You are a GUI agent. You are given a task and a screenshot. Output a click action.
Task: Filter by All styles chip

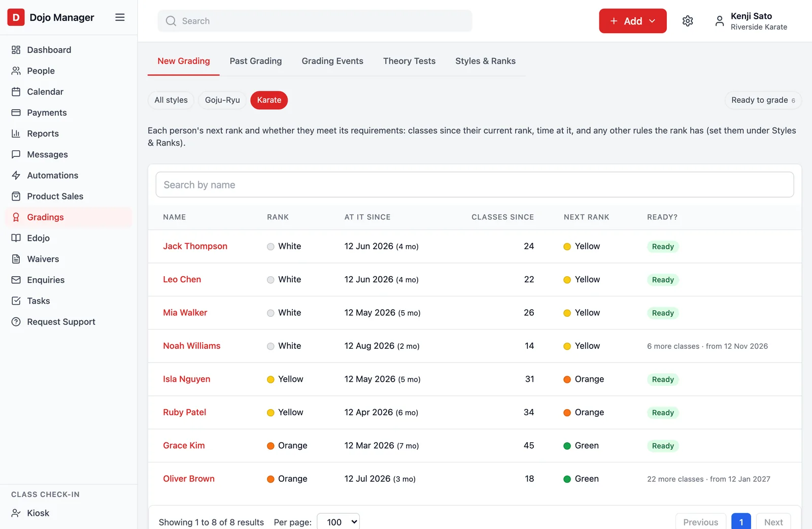[x=171, y=100]
